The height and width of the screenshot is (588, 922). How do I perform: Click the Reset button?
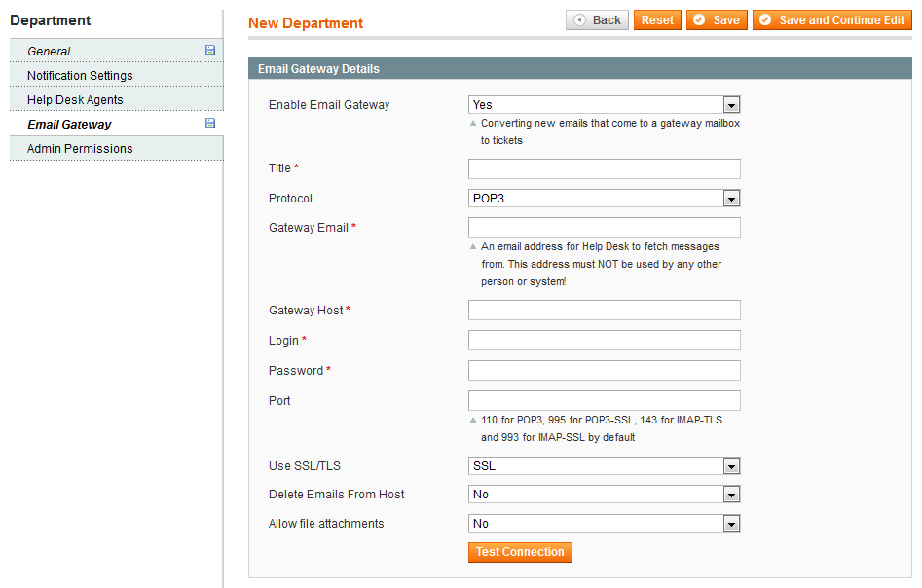(x=657, y=20)
